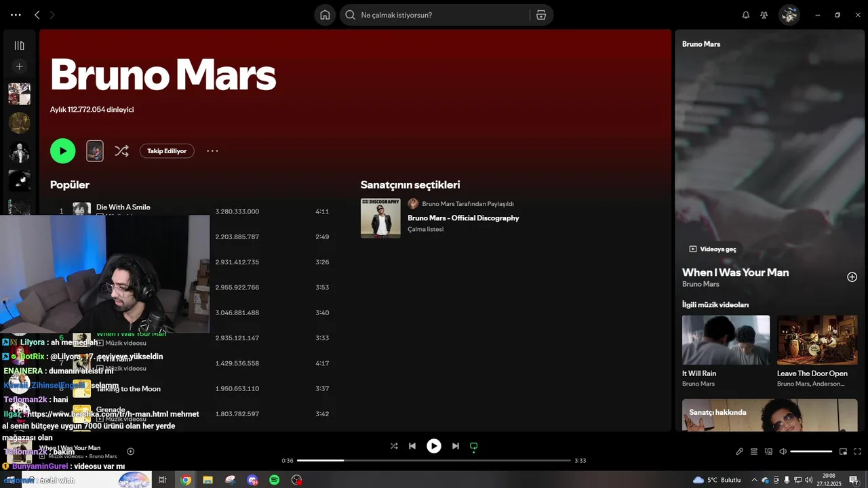Open DISCOGRAPHY playlist cover thumbnail
868x488 pixels.
pyautogui.click(x=380, y=218)
